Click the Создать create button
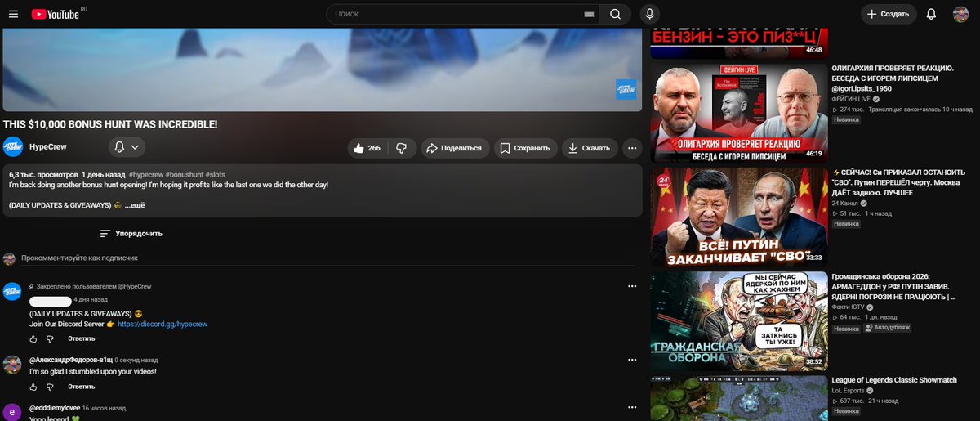This screenshot has height=421, width=980. 888,14
